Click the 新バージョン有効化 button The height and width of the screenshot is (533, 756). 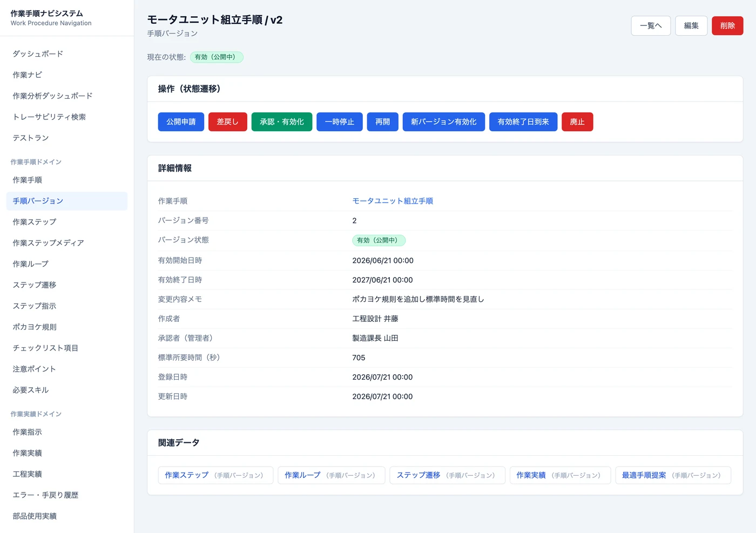tap(444, 122)
